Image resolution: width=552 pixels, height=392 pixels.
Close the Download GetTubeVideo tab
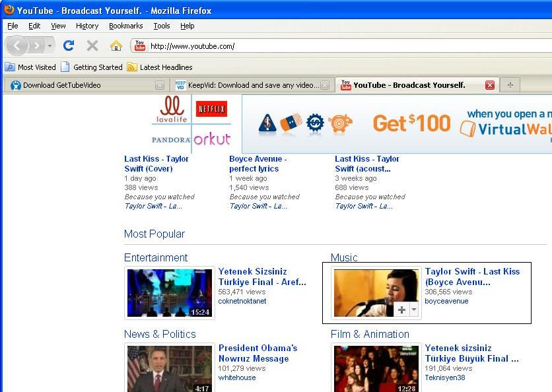(160, 85)
